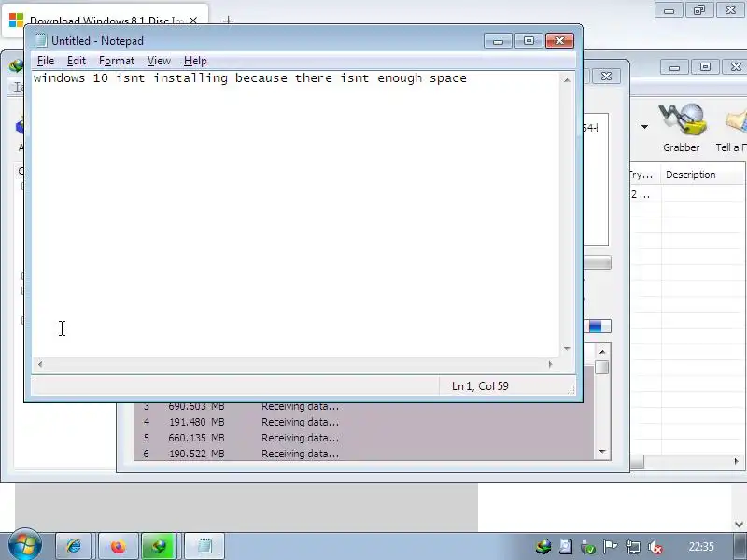Click the browser page scroll down arrow
Screen dimensions: 747x560
pos(739,525)
